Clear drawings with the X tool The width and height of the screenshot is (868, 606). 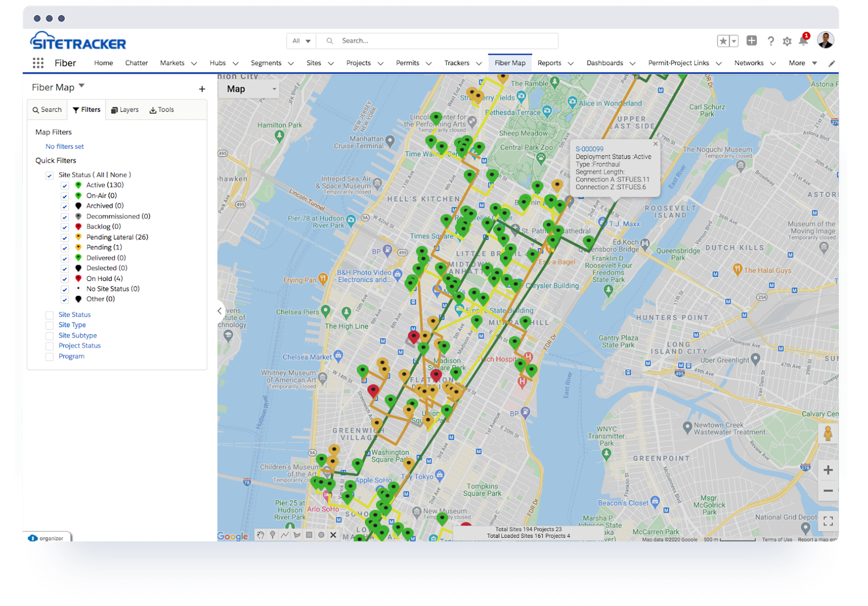pyautogui.click(x=333, y=535)
